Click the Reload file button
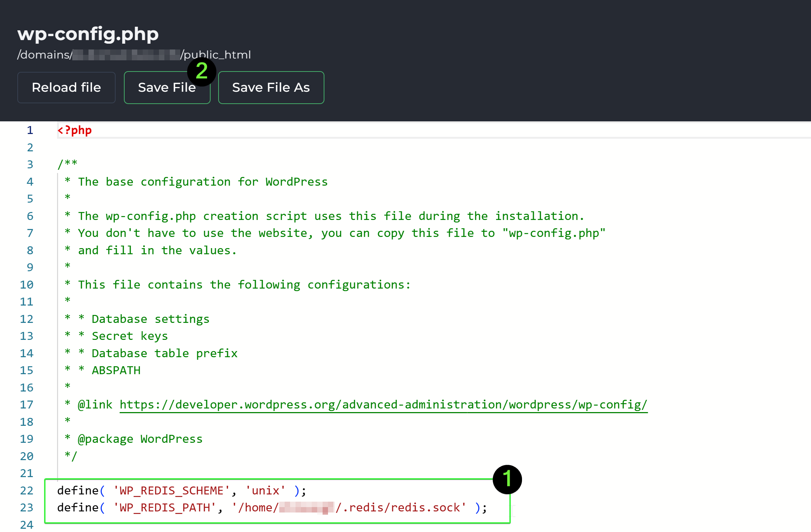Viewport: 811px width, 532px height. tap(66, 87)
